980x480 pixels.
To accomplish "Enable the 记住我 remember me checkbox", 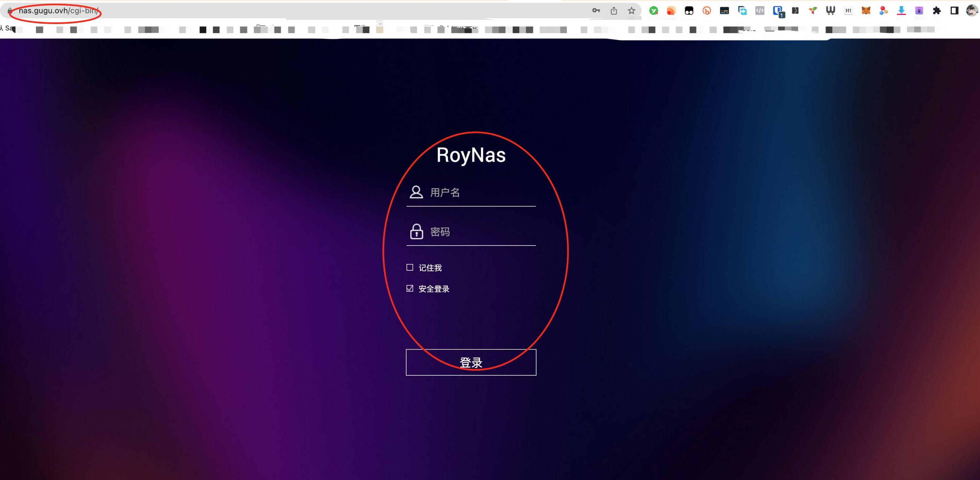I will click(410, 268).
